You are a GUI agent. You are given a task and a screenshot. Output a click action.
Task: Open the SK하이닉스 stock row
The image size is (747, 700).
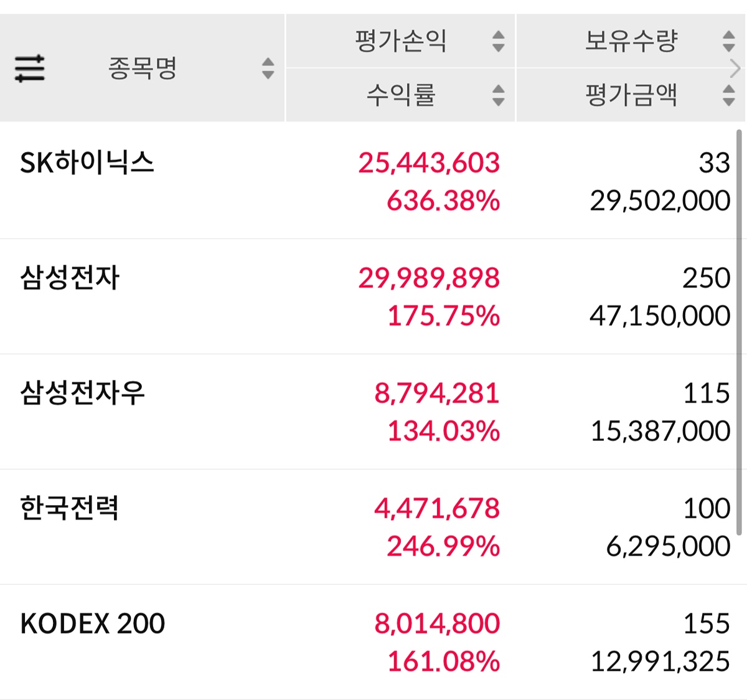(87, 163)
